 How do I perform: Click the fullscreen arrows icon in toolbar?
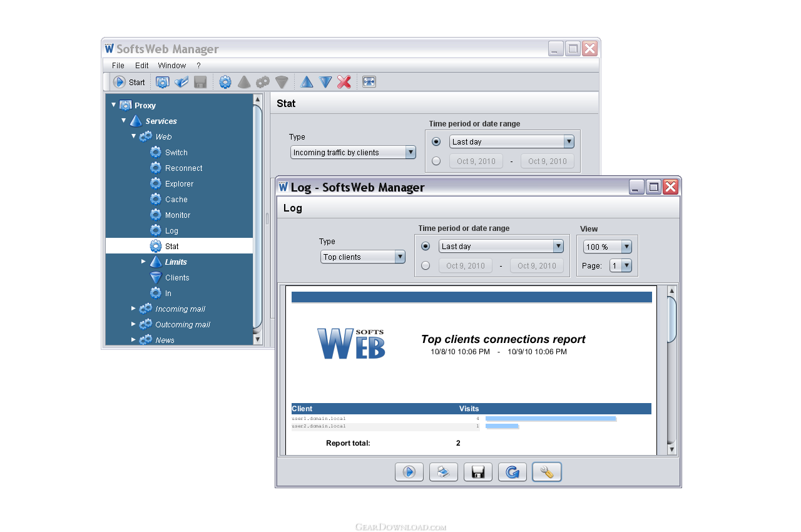(369, 82)
